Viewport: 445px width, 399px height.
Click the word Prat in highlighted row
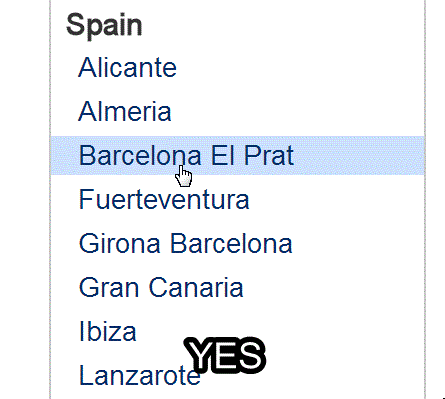coord(268,155)
